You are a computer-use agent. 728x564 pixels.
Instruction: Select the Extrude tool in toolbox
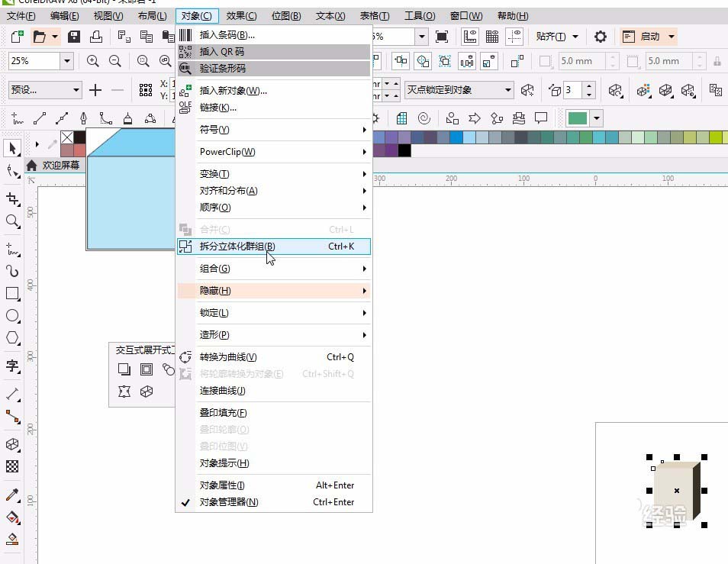click(x=12, y=444)
